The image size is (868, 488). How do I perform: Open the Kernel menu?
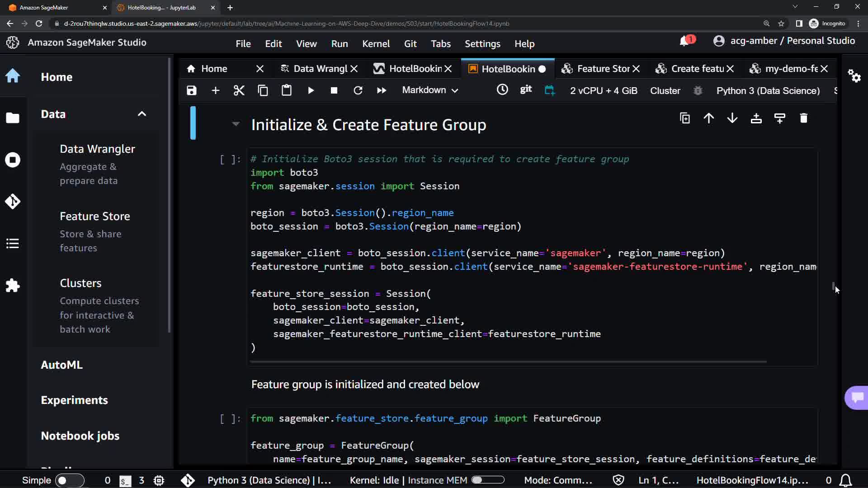(x=376, y=44)
